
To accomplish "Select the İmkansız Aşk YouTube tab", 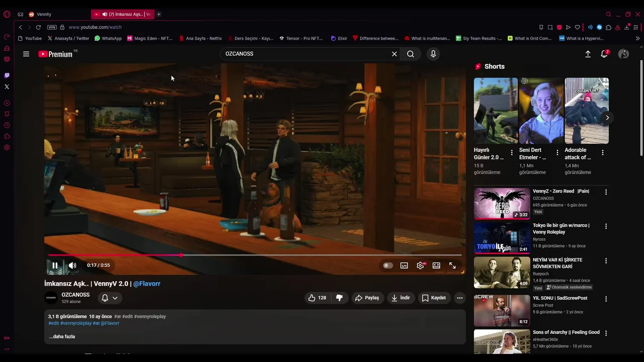I will coord(123,14).
